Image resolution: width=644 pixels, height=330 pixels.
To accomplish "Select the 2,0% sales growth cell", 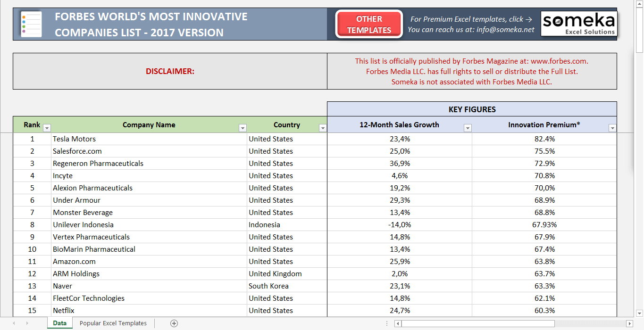I will 400,274.
